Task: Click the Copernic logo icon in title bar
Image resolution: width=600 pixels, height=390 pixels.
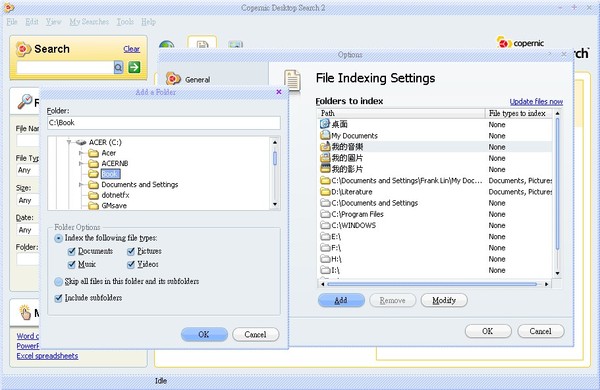Action: pos(9,7)
